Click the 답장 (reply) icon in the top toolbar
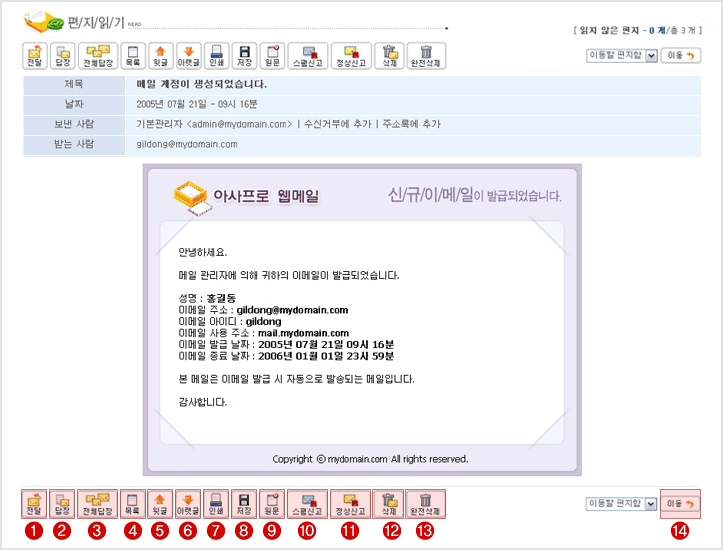This screenshot has width=723, height=550. [x=62, y=55]
